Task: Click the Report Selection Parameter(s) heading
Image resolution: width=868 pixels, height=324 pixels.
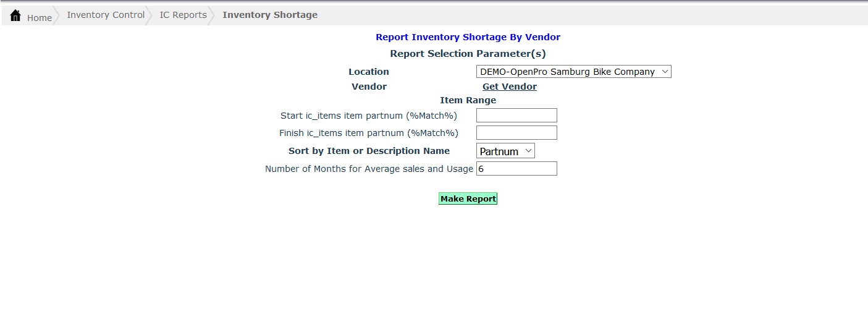Action: click(x=468, y=54)
